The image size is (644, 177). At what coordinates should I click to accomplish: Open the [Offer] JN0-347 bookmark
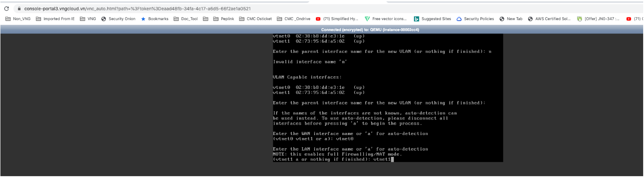tap(598, 19)
